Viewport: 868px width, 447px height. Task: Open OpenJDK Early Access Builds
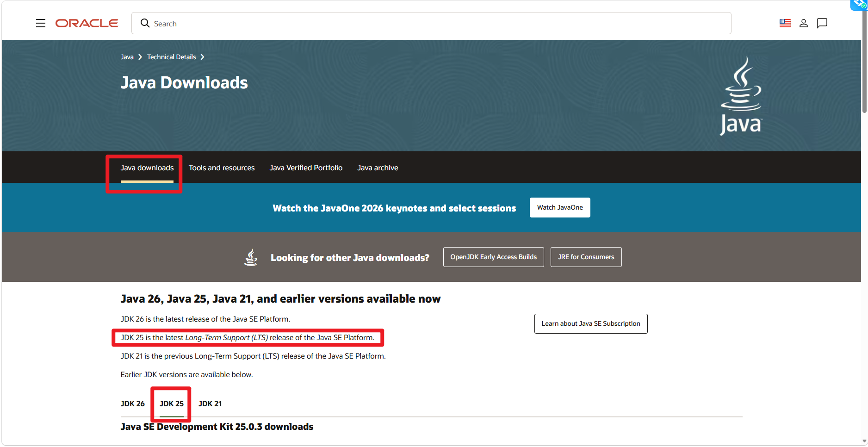[494, 257]
